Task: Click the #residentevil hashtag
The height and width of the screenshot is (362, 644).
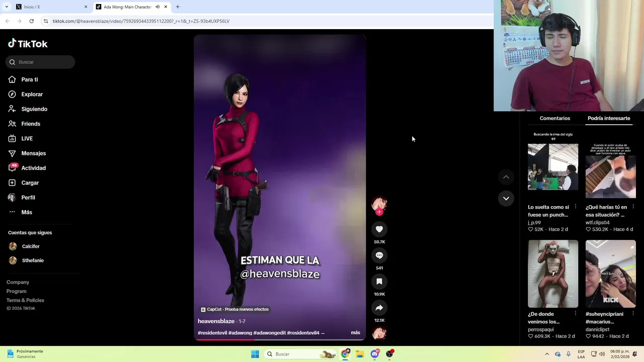Action: (212, 333)
